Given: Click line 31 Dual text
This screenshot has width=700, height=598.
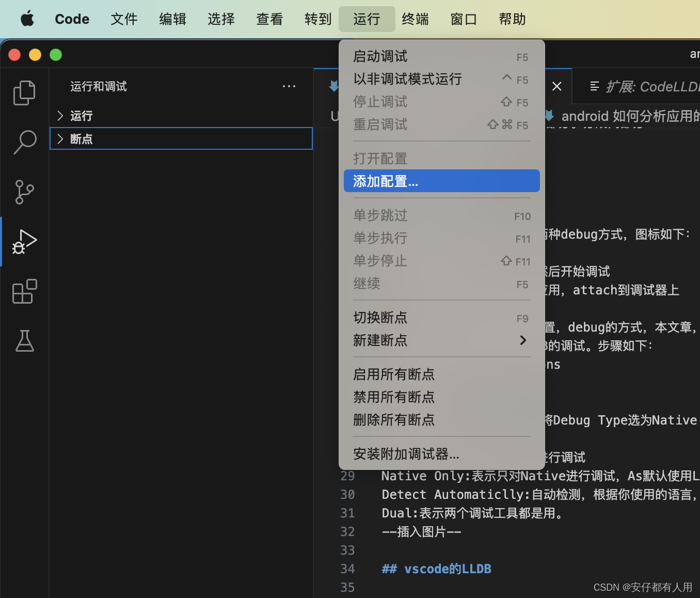Looking at the screenshot, I should pos(473,513).
